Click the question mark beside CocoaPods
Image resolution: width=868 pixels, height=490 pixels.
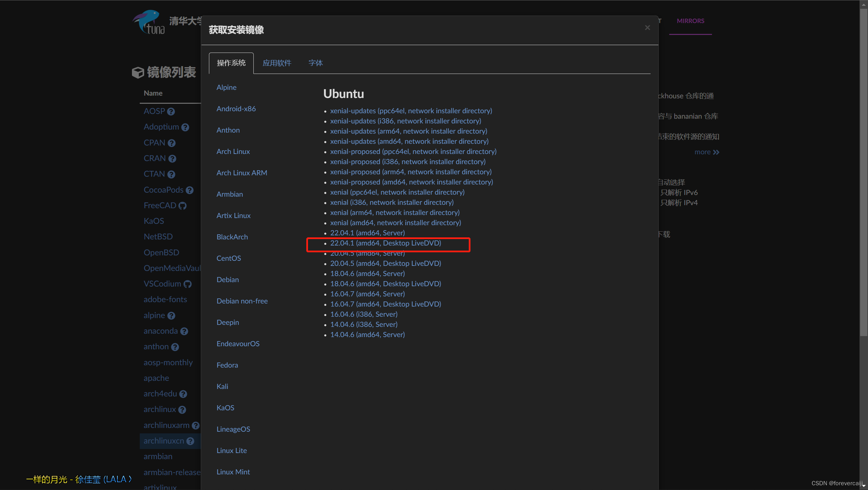[x=190, y=190]
